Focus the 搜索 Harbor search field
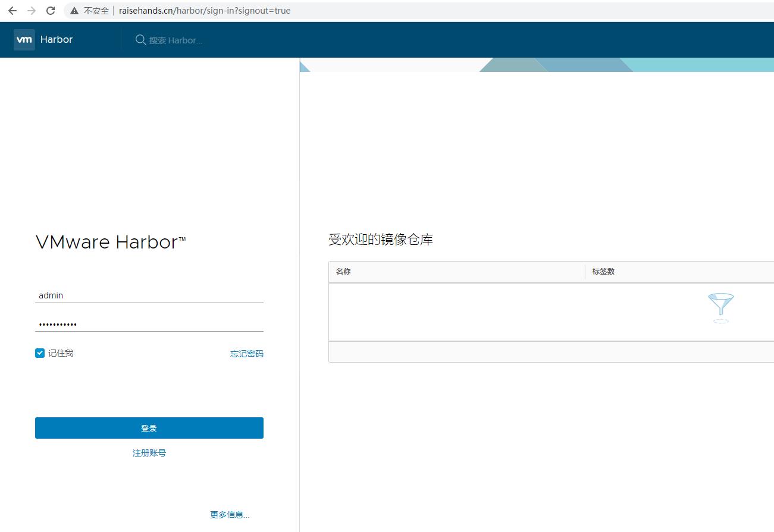Image resolution: width=774 pixels, height=532 pixels. click(176, 40)
